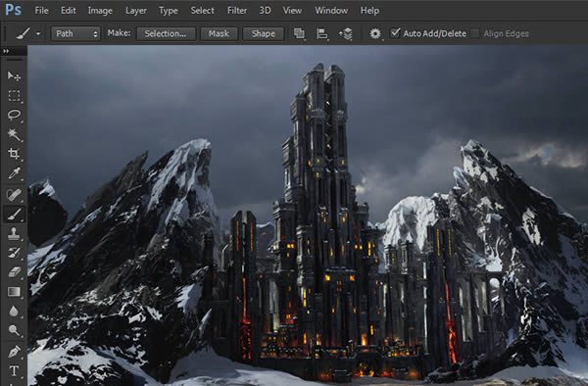This screenshot has width=588, height=386.
Task: Open tool preset picker arrow
Action: pyautogui.click(x=38, y=33)
